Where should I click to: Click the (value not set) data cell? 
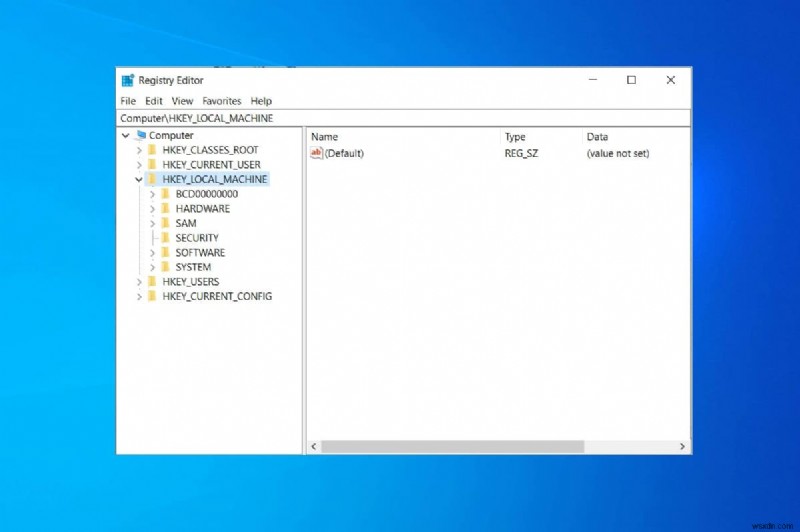[x=618, y=154]
